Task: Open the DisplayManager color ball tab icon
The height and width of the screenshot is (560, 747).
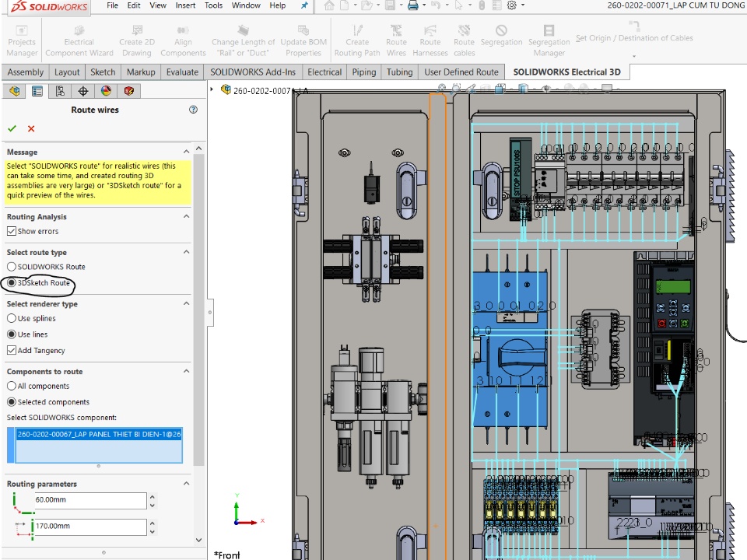Action: click(x=107, y=92)
